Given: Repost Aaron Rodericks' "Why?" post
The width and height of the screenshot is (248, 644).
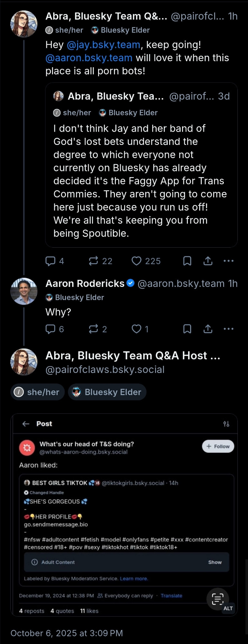Looking at the screenshot, I should pyautogui.click(x=94, y=329).
